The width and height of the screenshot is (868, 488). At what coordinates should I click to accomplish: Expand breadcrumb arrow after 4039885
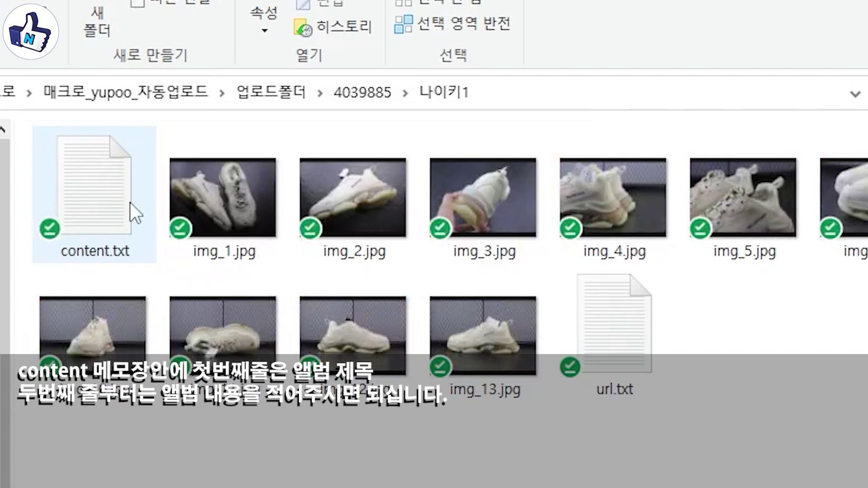[x=405, y=93]
